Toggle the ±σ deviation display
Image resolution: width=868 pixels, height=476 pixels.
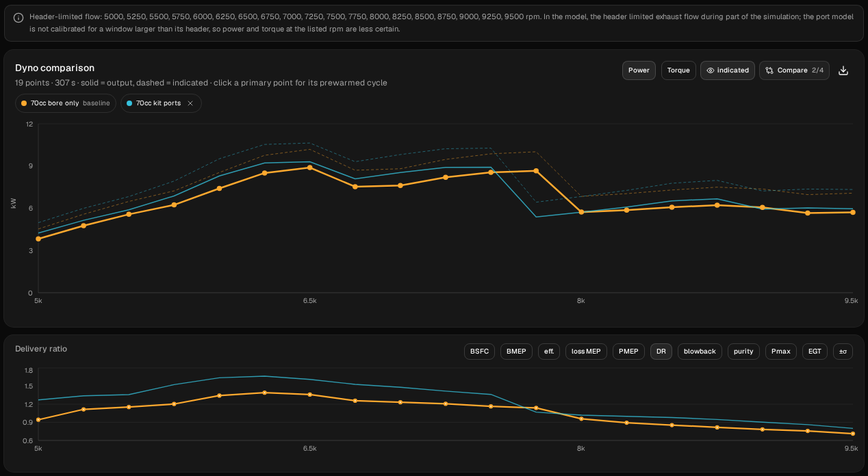coord(843,352)
